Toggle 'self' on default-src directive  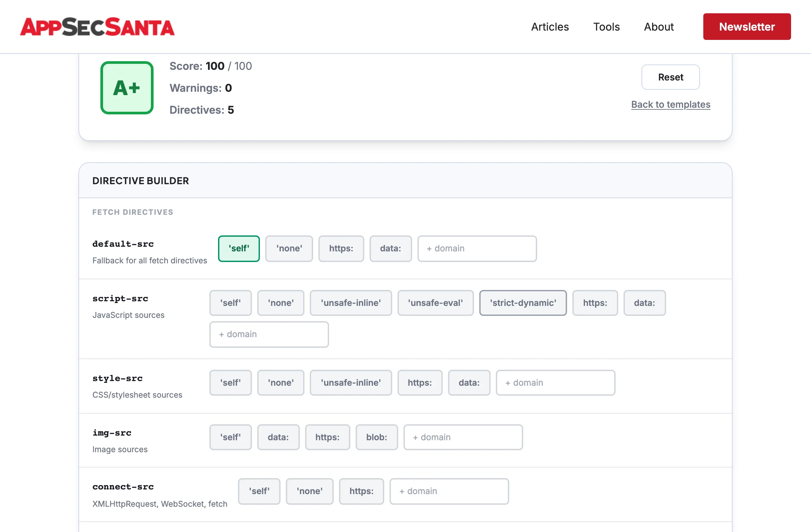coord(239,248)
